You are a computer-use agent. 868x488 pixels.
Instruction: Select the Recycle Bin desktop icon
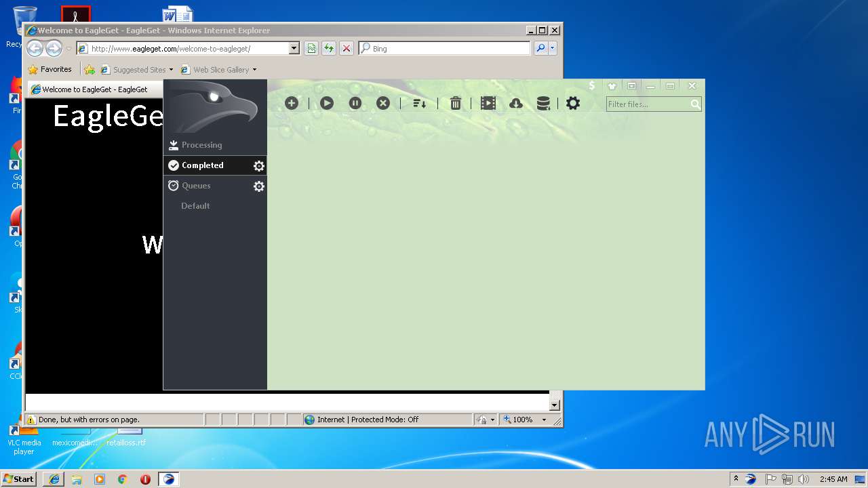[24, 27]
